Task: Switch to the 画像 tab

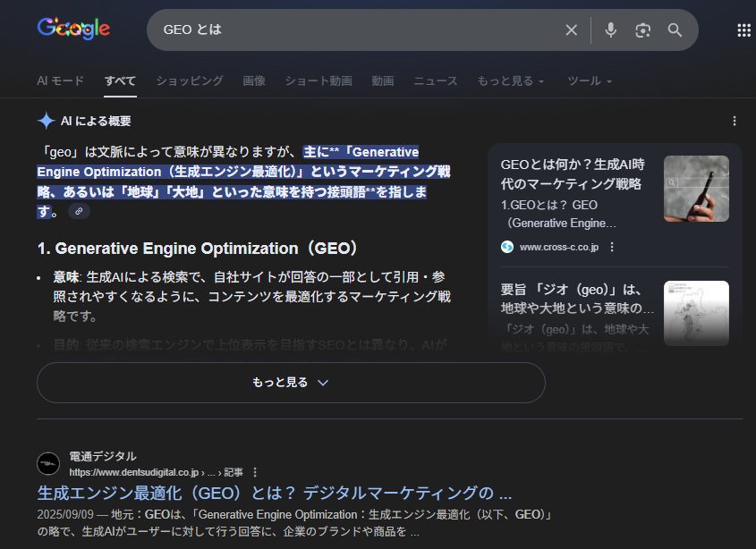Action: pos(254,80)
